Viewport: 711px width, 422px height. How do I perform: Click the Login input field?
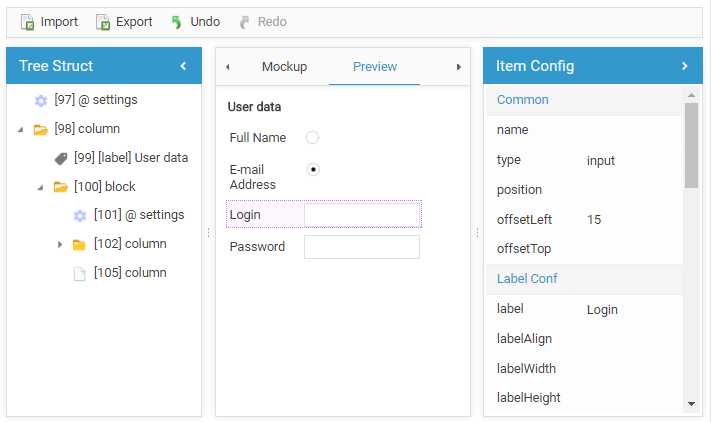point(362,215)
